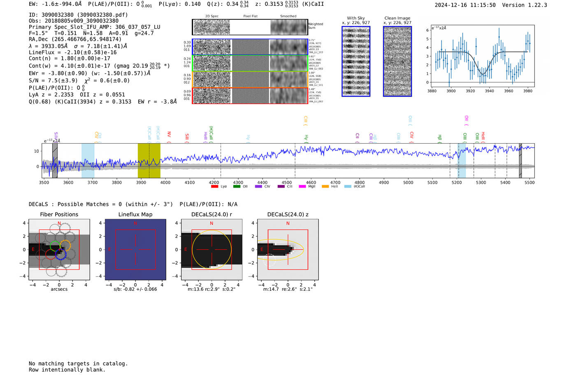Click the LyA z = 2.2353 text
The image size is (576, 392).
(51, 95)
